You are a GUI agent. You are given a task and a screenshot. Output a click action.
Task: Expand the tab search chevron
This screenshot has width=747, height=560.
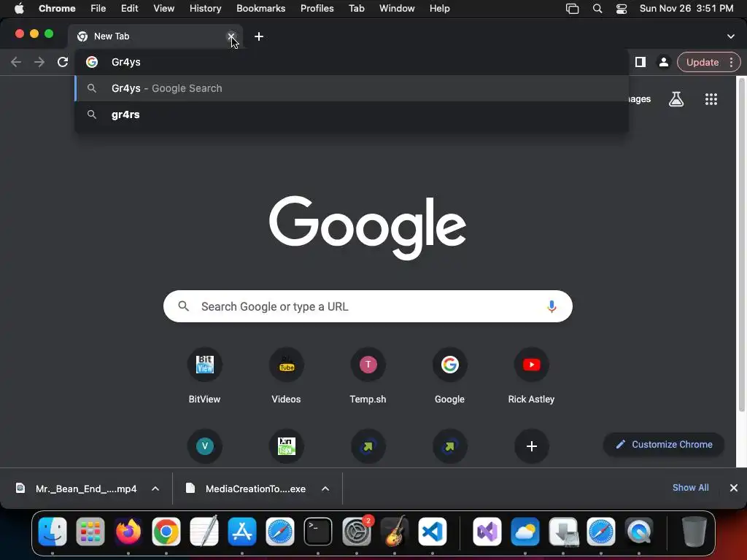click(x=731, y=36)
